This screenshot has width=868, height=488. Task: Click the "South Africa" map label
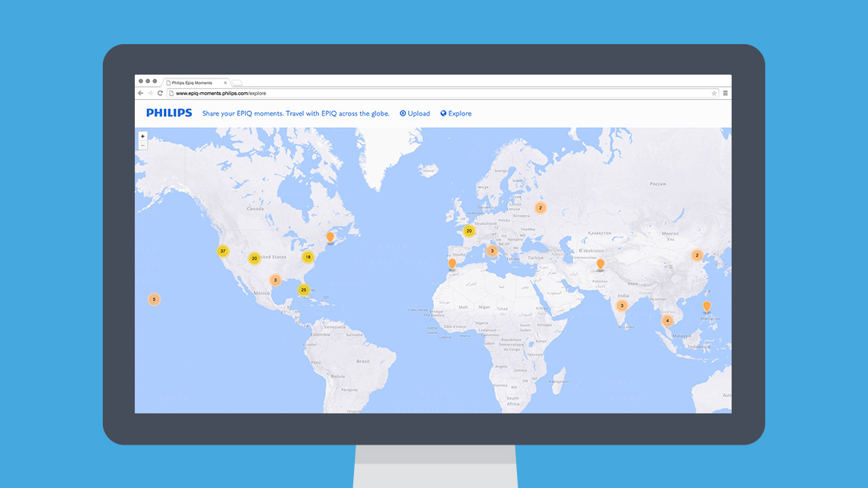click(x=513, y=400)
